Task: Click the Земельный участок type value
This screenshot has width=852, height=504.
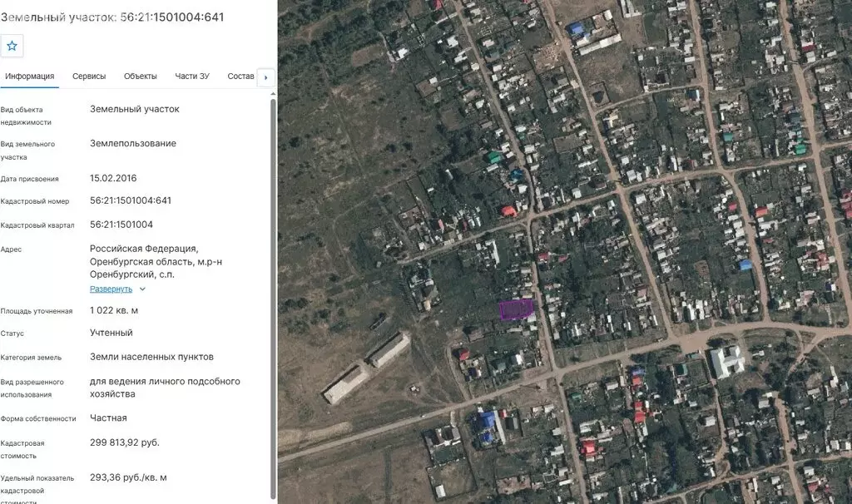Action: pos(134,109)
